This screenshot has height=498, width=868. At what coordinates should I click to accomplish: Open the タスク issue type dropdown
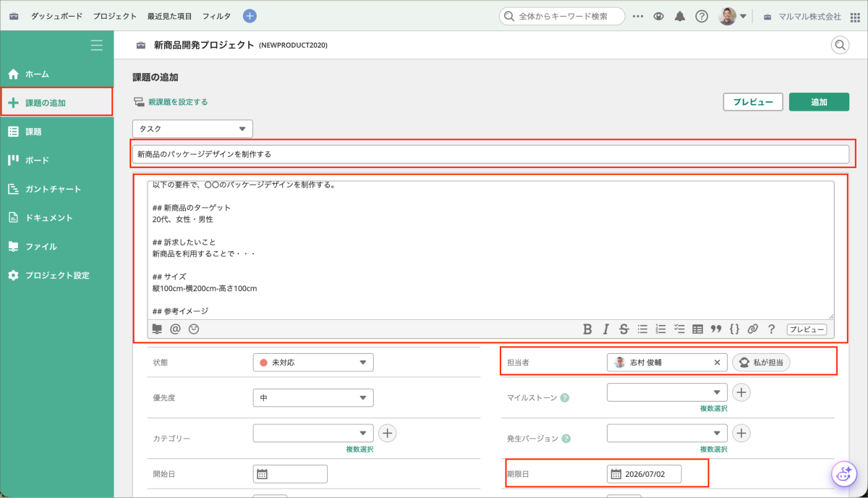click(192, 129)
